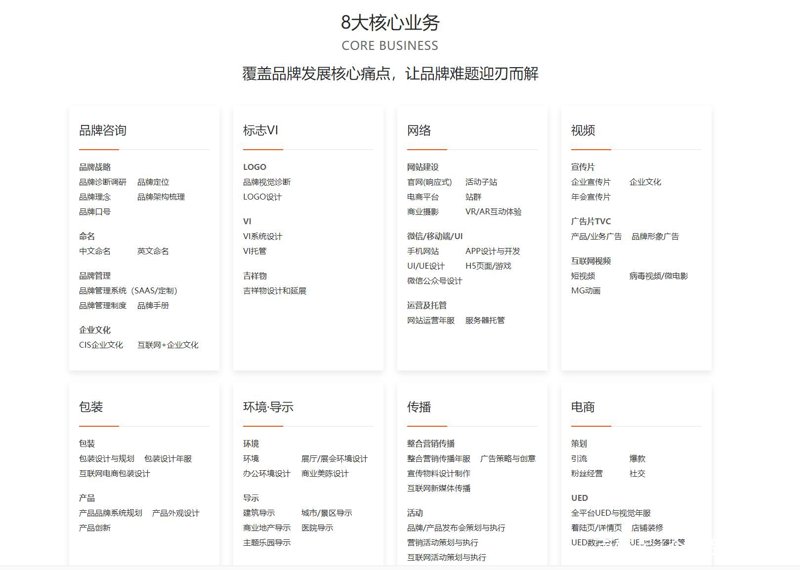This screenshot has height=570, width=800.
Task: Open the 电商 card title
Action: (x=583, y=407)
